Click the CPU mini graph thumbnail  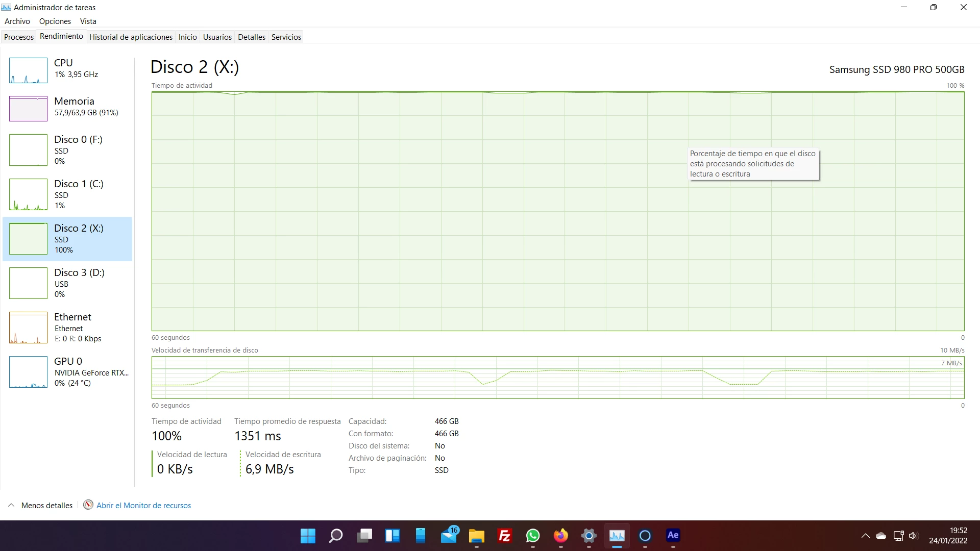28,70
